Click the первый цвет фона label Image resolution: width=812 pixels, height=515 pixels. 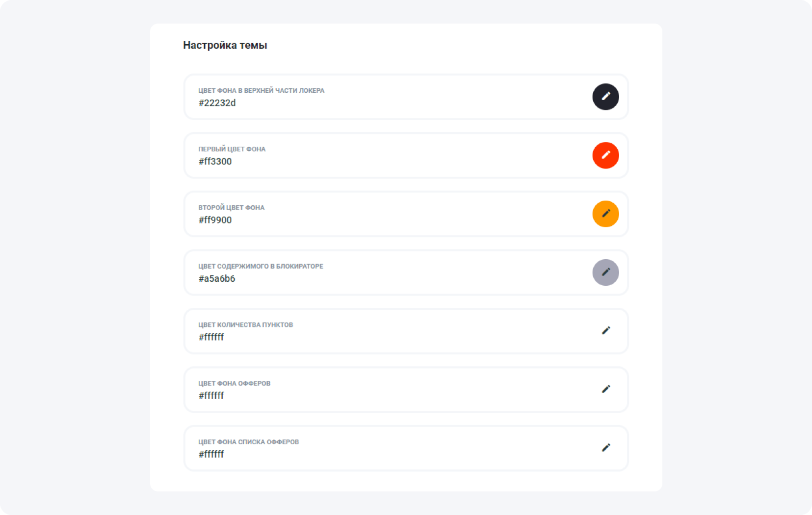[x=232, y=149]
